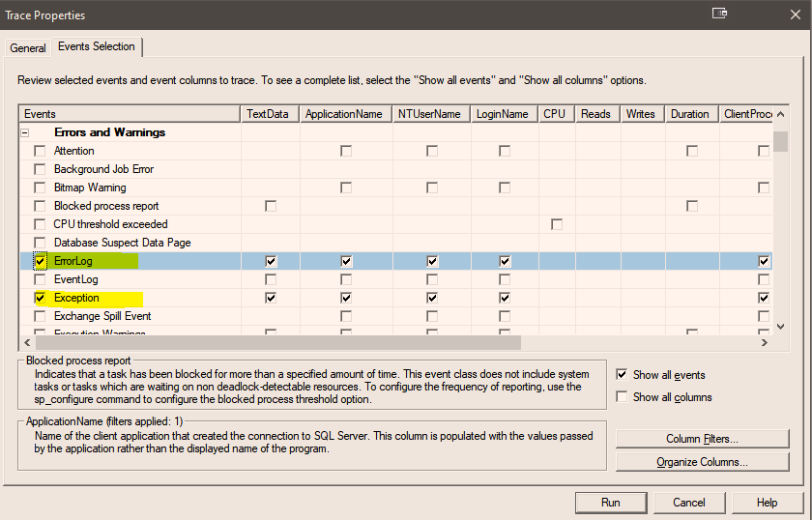Click the horizontal scrollbar thumb
This screenshot has height=520, width=812.
coord(278,342)
